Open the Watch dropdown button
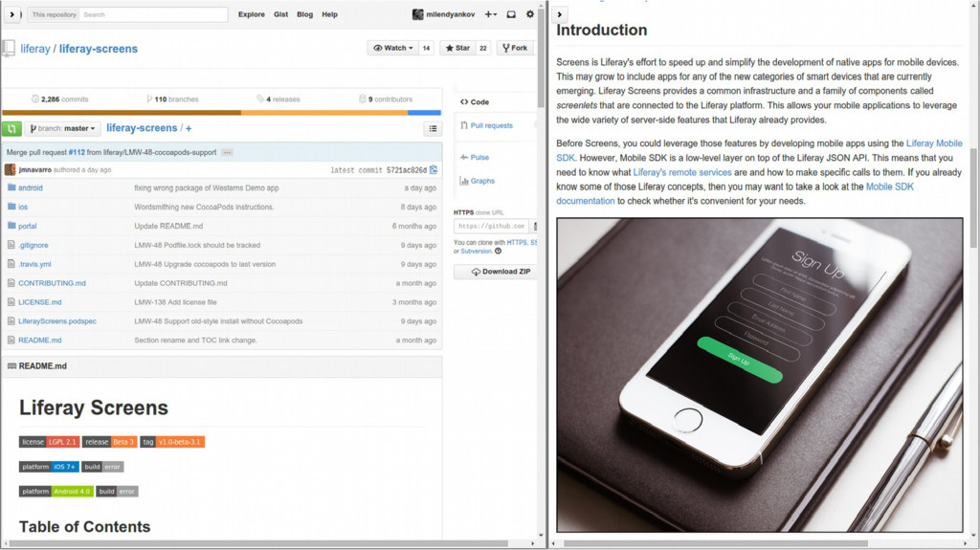Viewport: 980px width, 550px height. pos(393,48)
